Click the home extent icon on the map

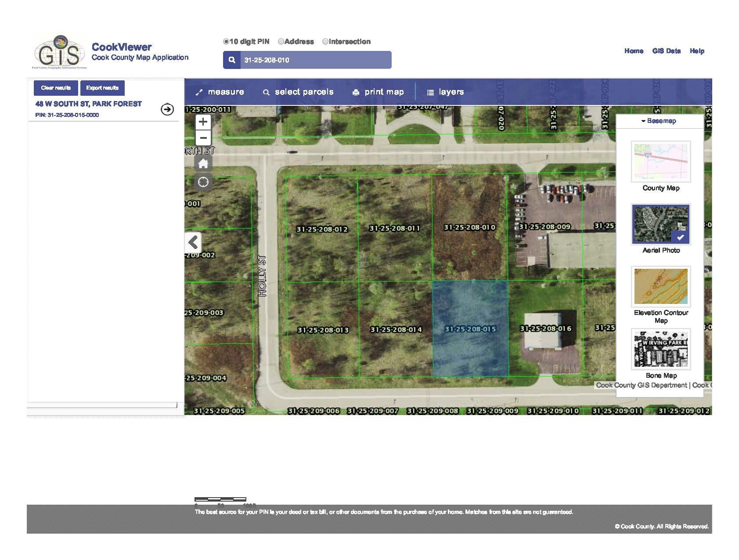(203, 163)
